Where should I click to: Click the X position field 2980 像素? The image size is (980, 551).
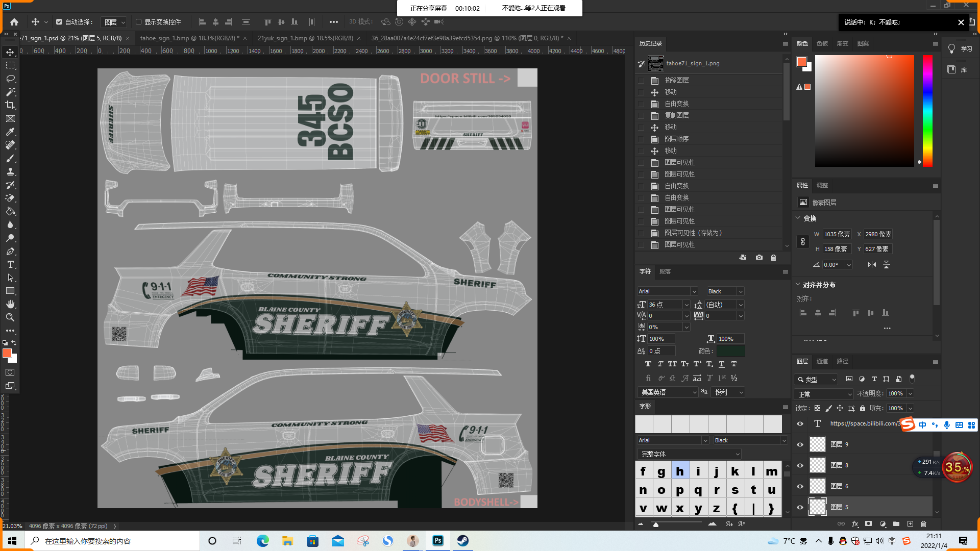(878, 234)
